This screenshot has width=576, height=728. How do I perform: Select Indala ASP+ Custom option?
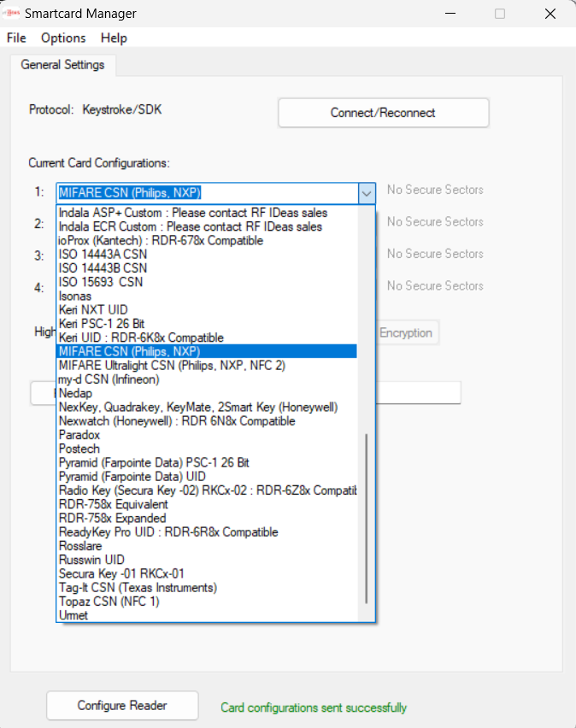[x=207, y=213]
